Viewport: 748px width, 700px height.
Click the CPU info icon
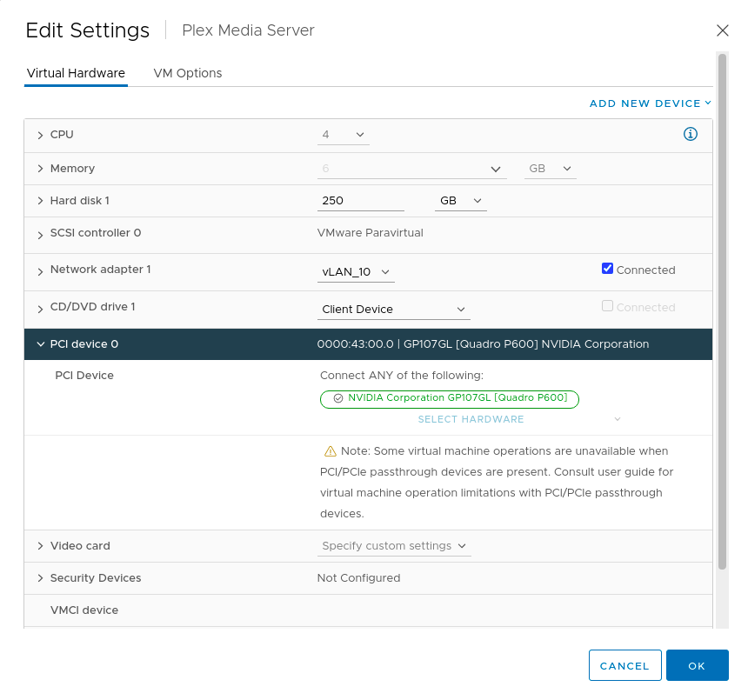click(691, 134)
